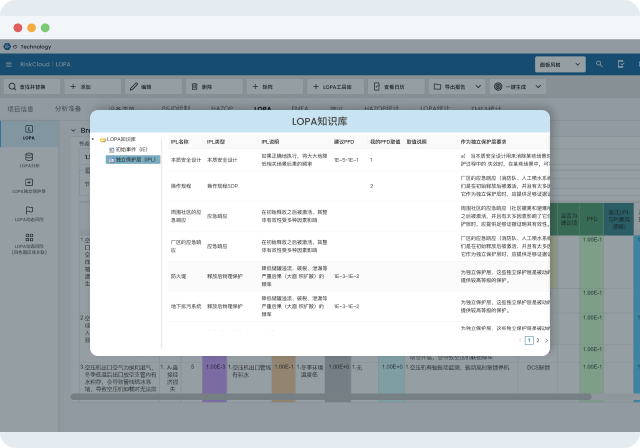Go to page 2 of knowledge table
The width and height of the screenshot is (640, 448).
[x=536, y=340]
